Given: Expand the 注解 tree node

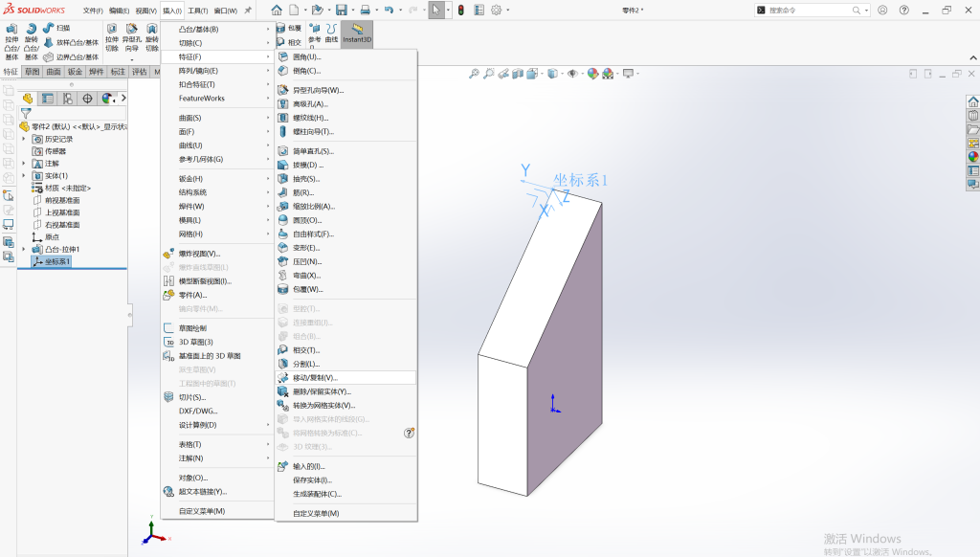Looking at the screenshot, I should pos(24,163).
